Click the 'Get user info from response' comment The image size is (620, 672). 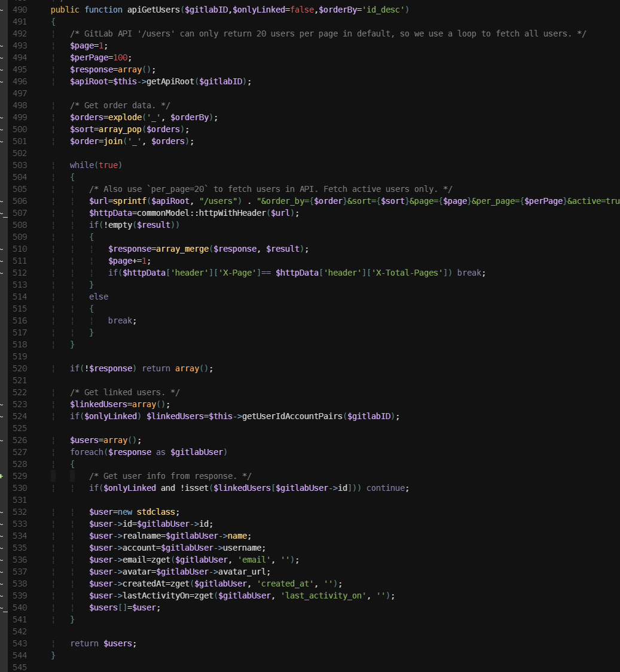pos(170,476)
